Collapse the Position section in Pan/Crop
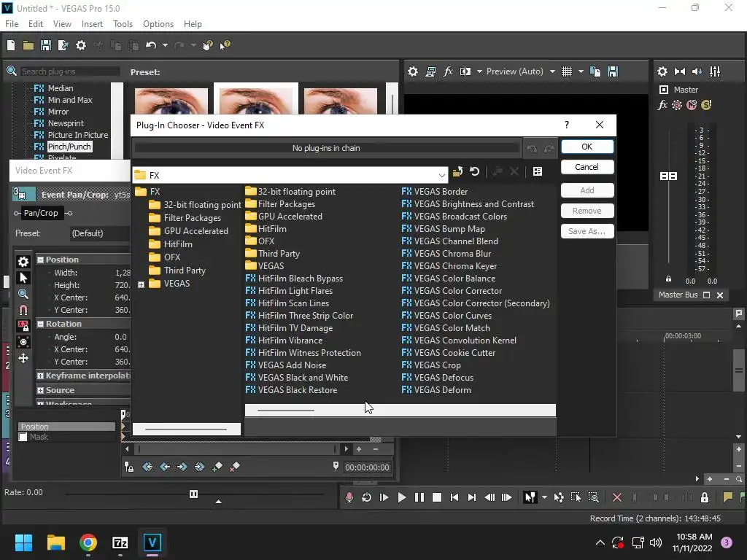Image resolution: width=747 pixels, height=560 pixels. click(x=41, y=260)
